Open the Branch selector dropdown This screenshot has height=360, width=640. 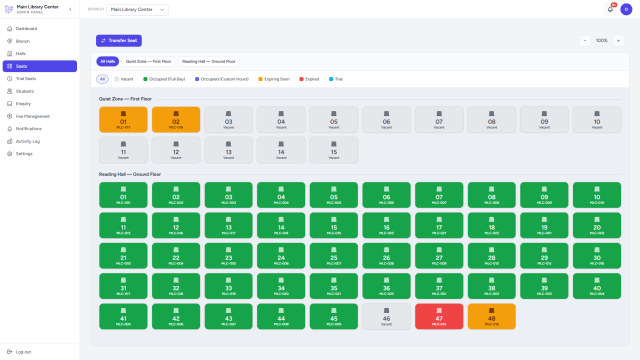pyautogui.click(x=138, y=9)
